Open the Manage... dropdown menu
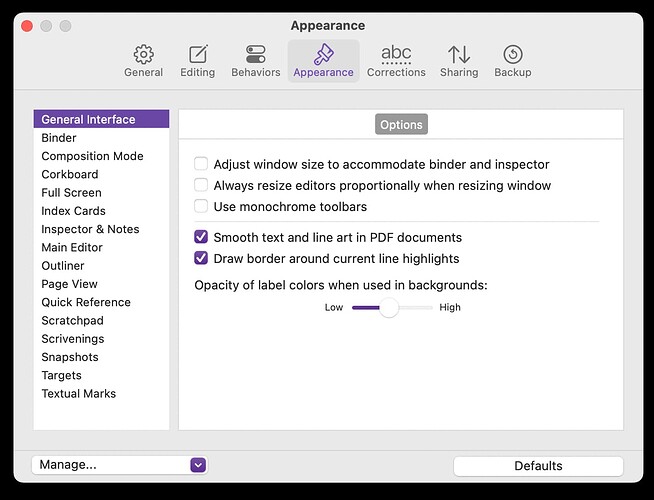Image resolution: width=654 pixels, height=500 pixels. (x=119, y=465)
